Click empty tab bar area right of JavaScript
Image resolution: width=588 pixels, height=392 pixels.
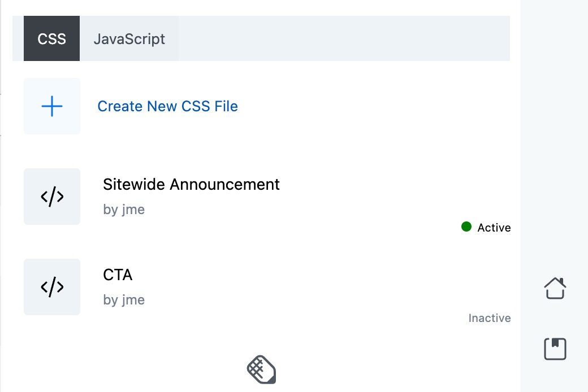click(344, 38)
